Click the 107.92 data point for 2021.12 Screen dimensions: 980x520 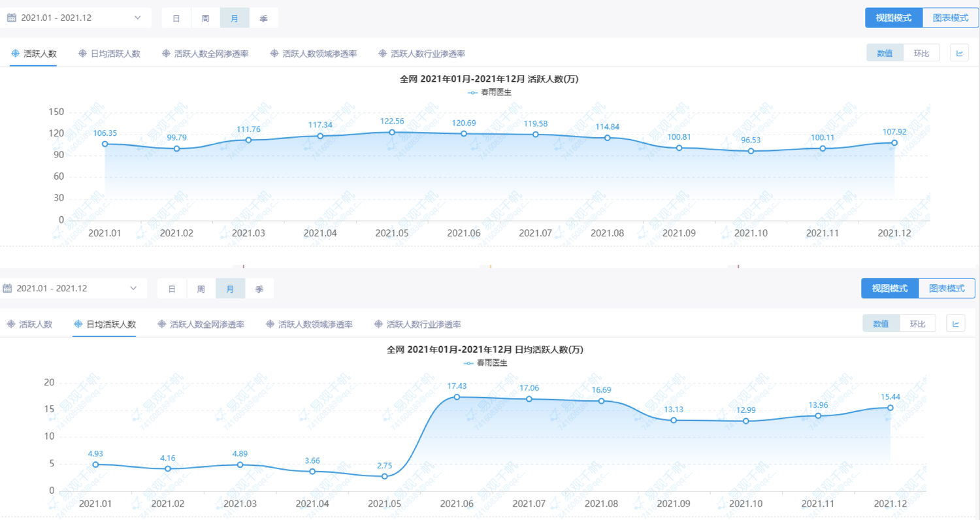[x=894, y=142]
